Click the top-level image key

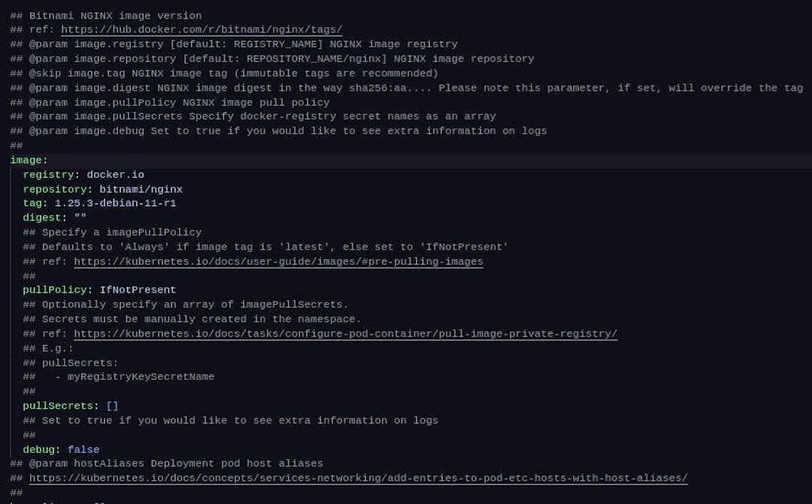pyautogui.click(x=26, y=160)
